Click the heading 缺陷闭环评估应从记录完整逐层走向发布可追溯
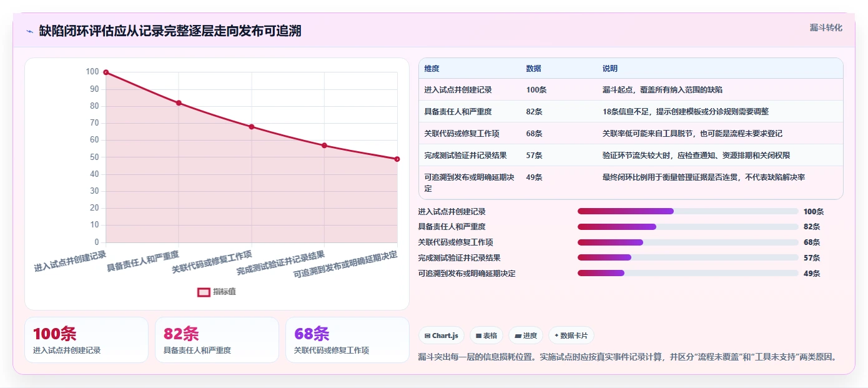The width and height of the screenshot is (868, 388). tap(170, 31)
